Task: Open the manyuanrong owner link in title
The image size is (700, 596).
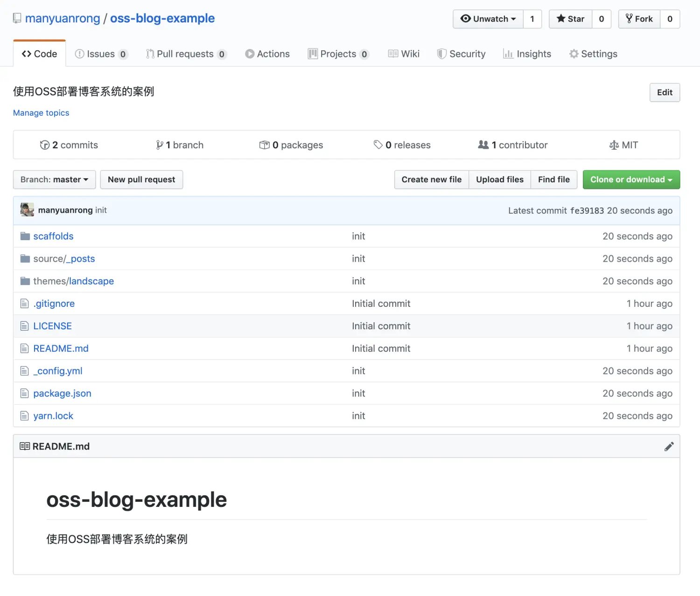Action: 63,18
